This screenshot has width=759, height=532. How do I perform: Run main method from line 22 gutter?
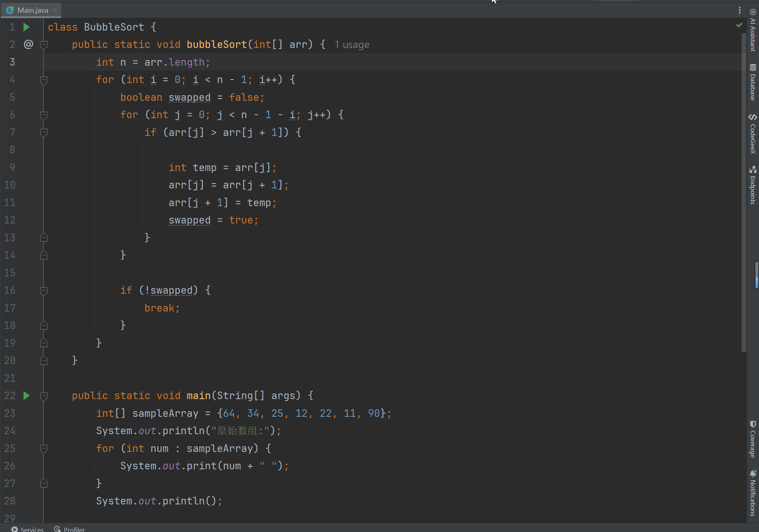pos(26,396)
